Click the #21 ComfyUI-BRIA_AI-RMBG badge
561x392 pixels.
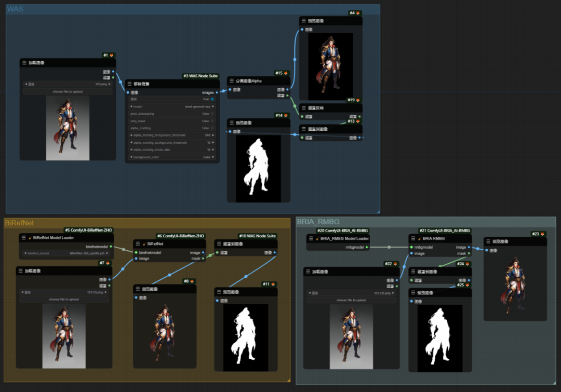click(x=445, y=231)
